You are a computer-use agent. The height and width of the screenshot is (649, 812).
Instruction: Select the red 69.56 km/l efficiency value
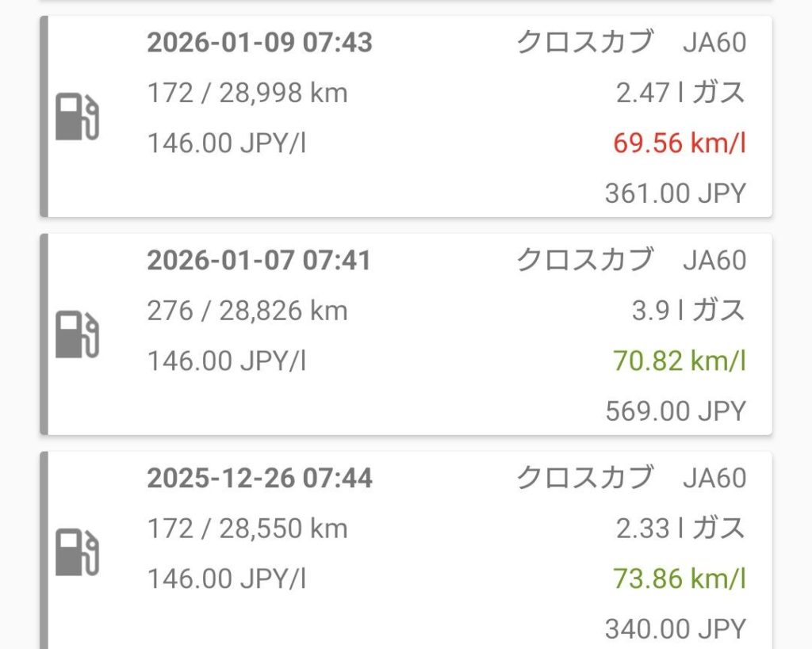[x=679, y=143]
